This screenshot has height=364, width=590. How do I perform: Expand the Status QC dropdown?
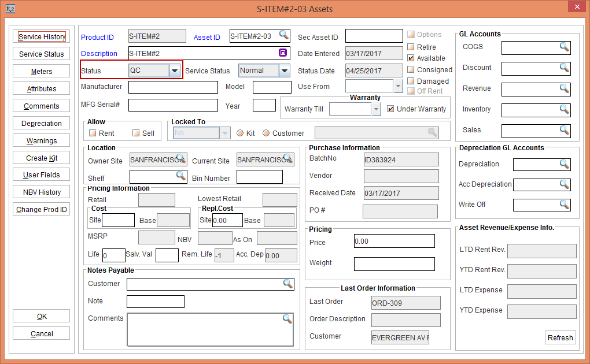point(174,70)
